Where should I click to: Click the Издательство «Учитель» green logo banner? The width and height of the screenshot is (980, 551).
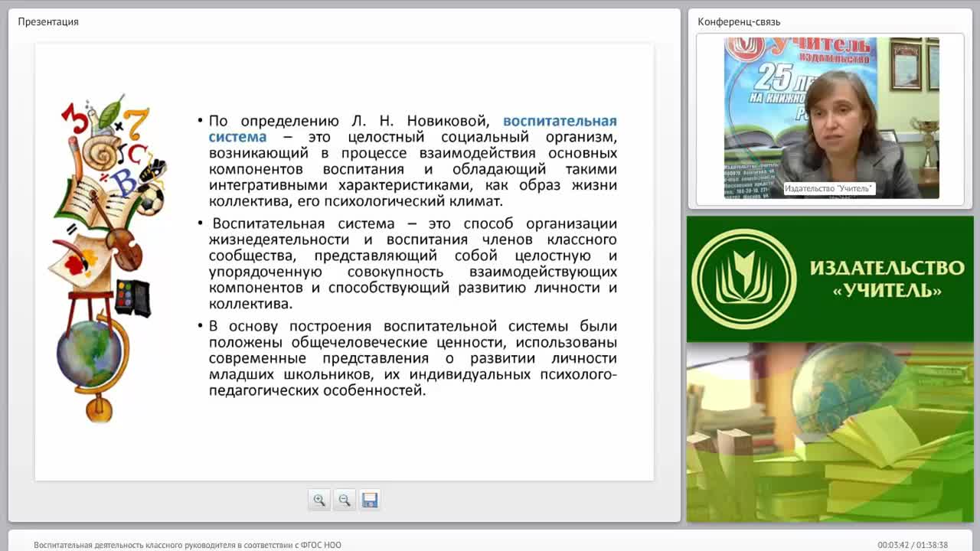pyautogui.click(x=830, y=279)
